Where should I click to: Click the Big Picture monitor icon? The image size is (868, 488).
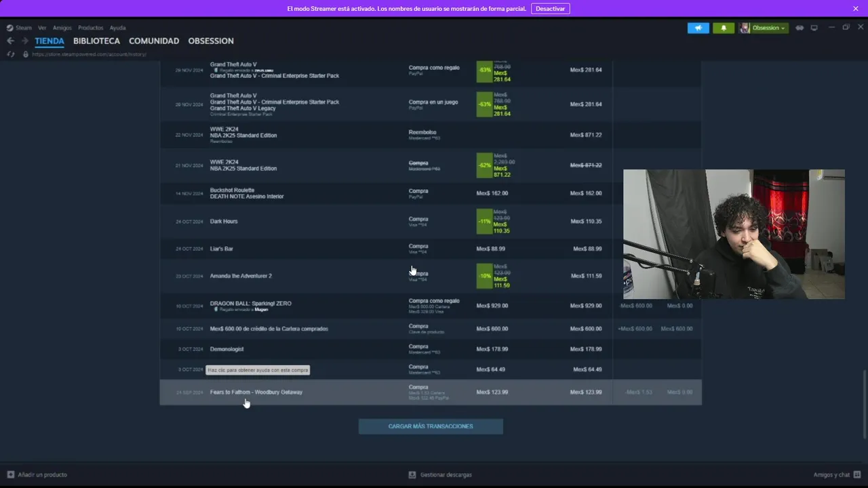tap(814, 28)
